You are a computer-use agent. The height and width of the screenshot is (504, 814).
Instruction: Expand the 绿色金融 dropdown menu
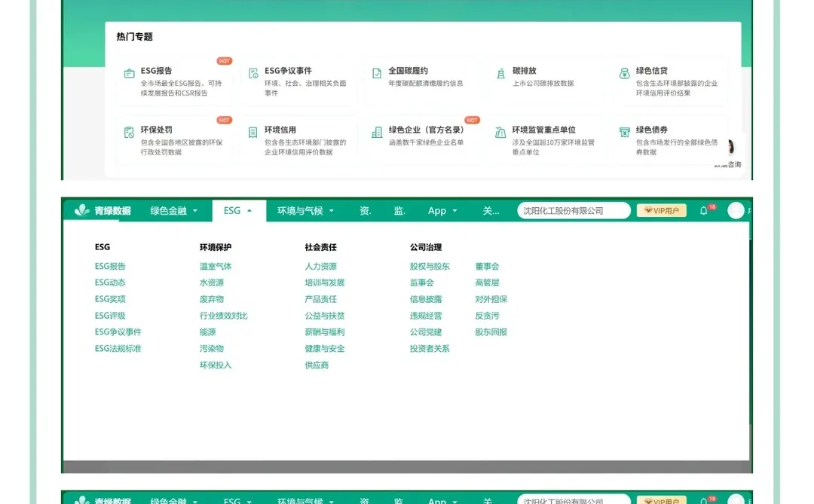pos(167,211)
